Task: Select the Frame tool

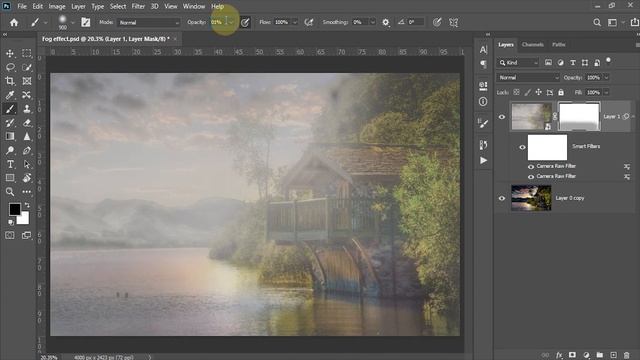Action: click(27, 81)
